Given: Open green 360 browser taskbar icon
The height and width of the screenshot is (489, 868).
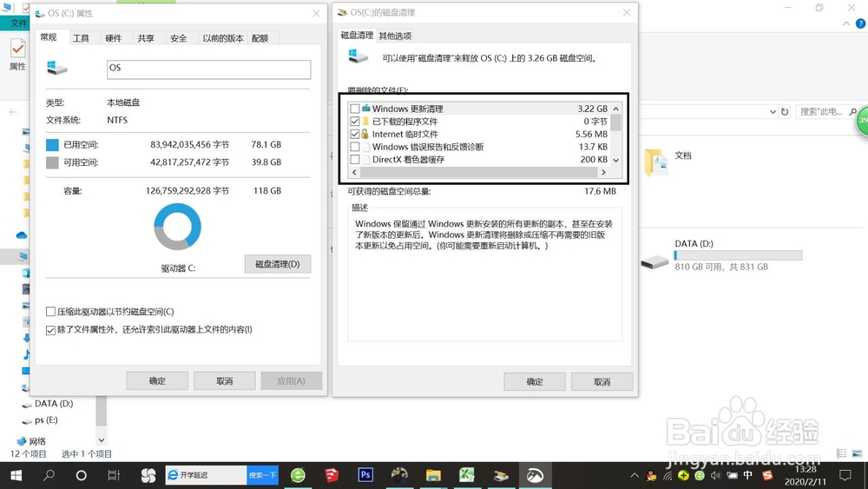Looking at the screenshot, I should pyautogui.click(x=298, y=475).
